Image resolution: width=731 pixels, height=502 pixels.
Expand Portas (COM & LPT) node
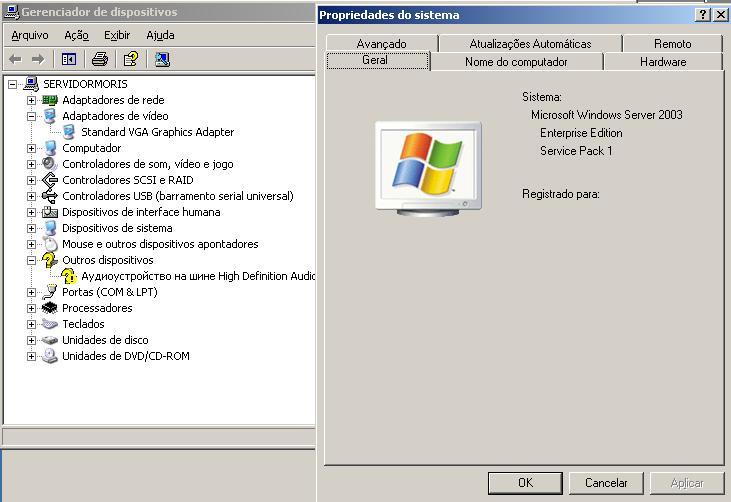[x=31, y=292]
